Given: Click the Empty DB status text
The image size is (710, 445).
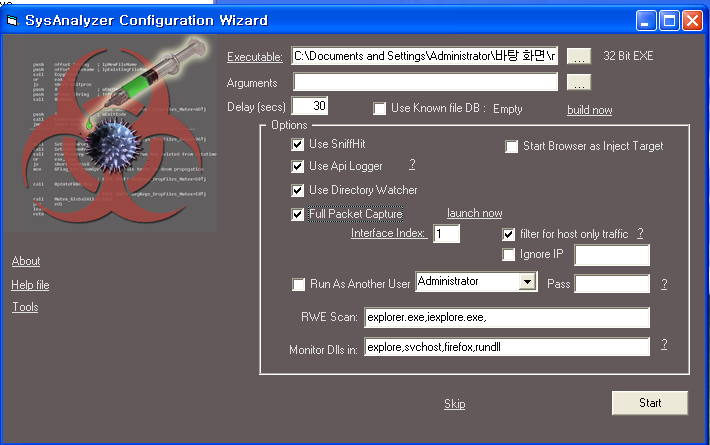Looking at the screenshot, I should coord(508,109).
